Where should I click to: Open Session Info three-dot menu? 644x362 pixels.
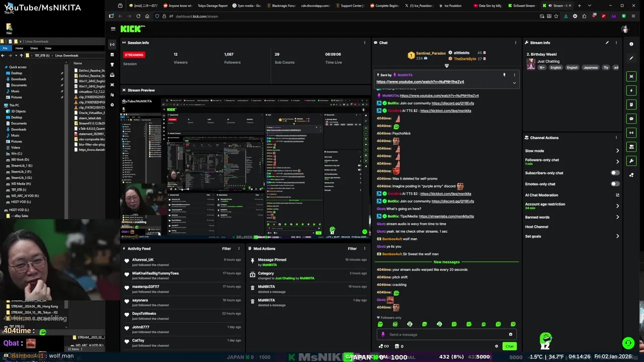(365, 43)
